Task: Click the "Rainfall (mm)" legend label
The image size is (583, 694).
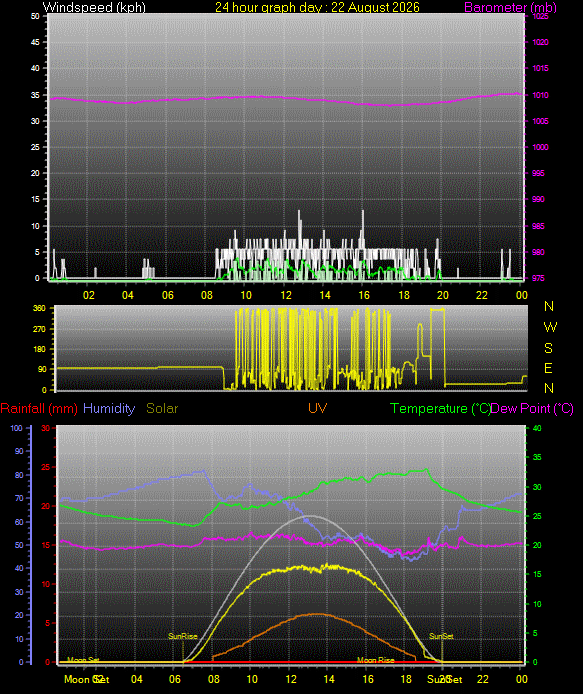Action: [39, 409]
